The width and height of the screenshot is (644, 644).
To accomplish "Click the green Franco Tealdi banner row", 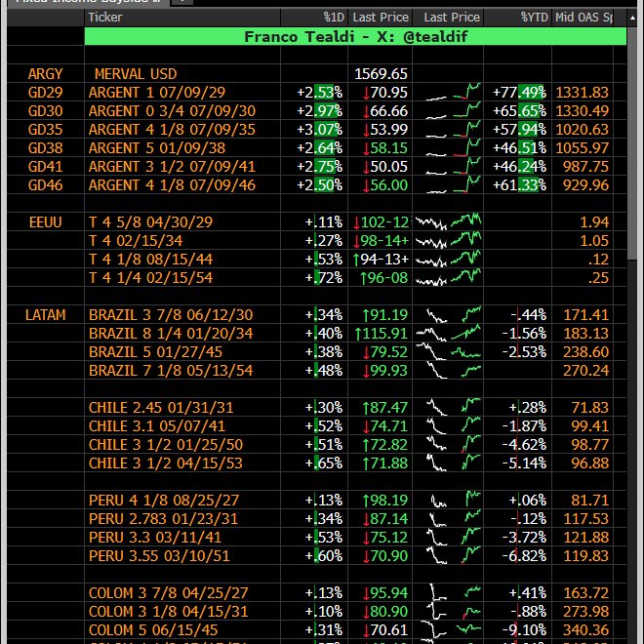I will pyautogui.click(x=355, y=36).
